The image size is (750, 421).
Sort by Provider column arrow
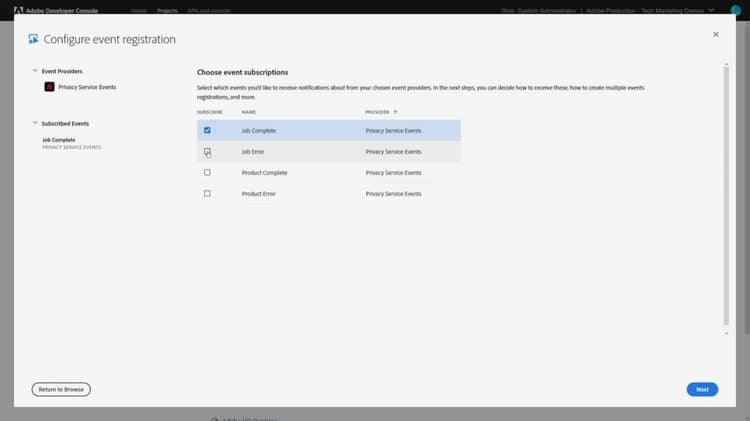coord(395,112)
